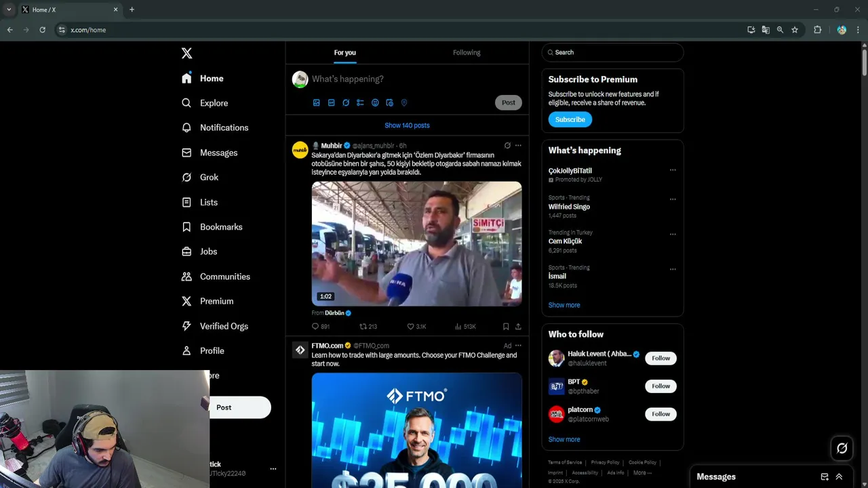Image resolution: width=868 pixels, height=488 pixels.
Task: Open Explore in the sidebar
Action: coord(205,103)
